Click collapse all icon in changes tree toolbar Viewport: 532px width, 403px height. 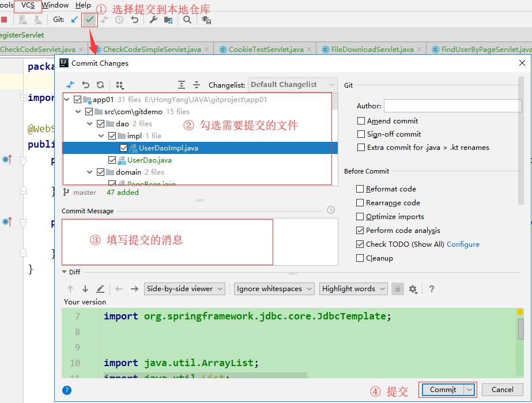click(197, 85)
